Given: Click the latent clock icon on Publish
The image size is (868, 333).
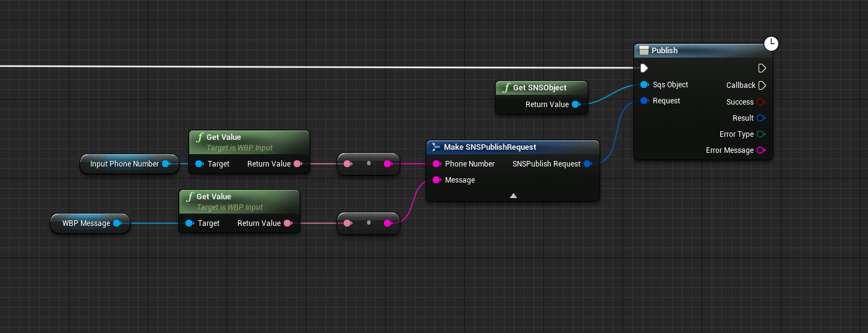Looking at the screenshot, I should (x=771, y=44).
